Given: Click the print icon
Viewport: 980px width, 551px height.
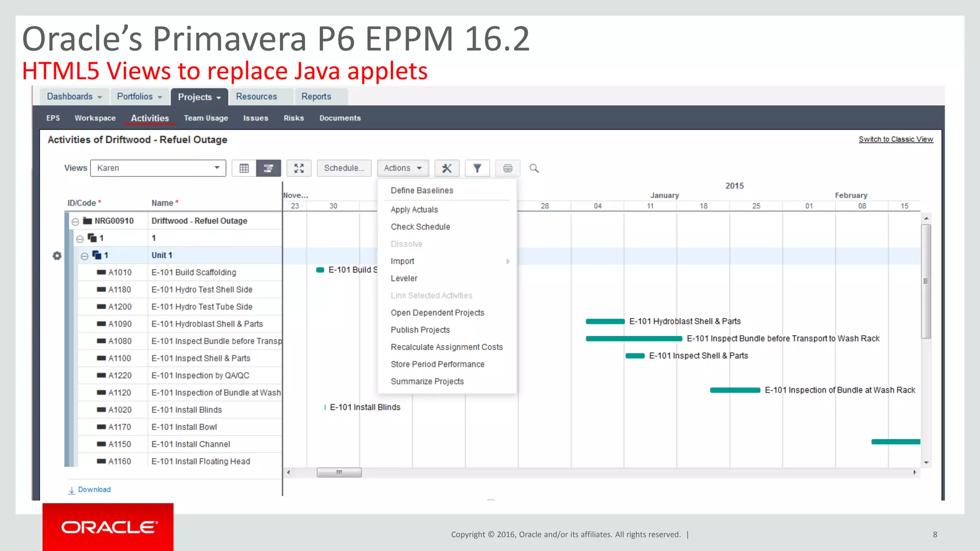Looking at the screenshot, I should point(508,168).
